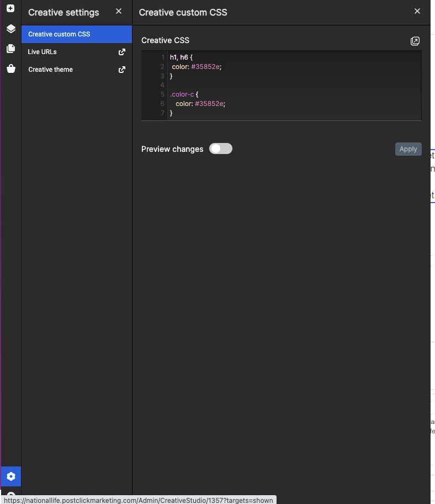435x504 pixels.
Task: Open the Live URLs menu item
Action: (77, 52)
